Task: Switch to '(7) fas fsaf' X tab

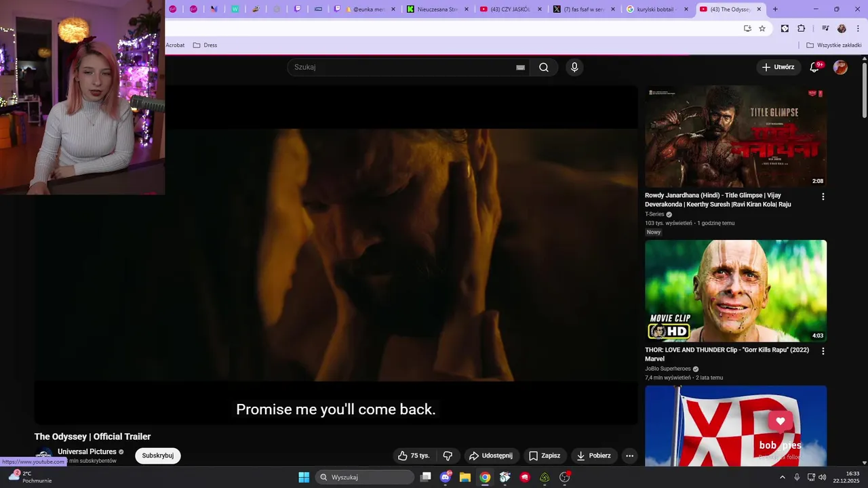Action: [x=584, y=9]
